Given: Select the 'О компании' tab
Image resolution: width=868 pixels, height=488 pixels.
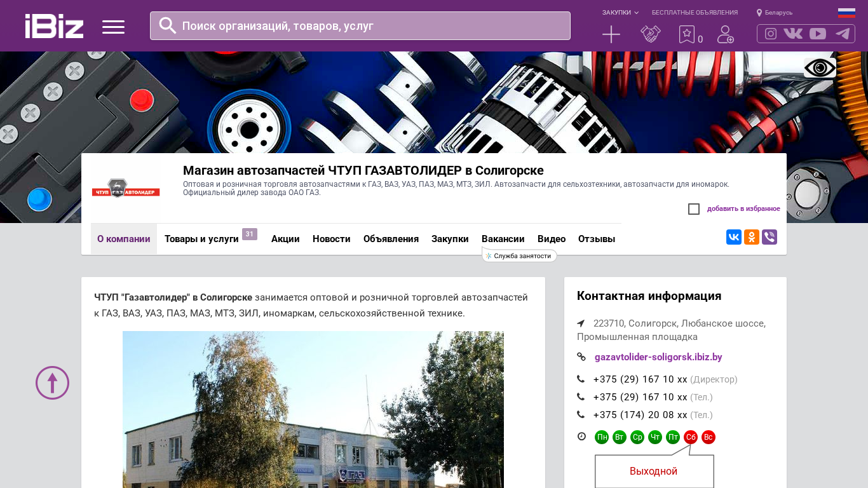Looking at the screenshot, I should [x=124, y=239].
